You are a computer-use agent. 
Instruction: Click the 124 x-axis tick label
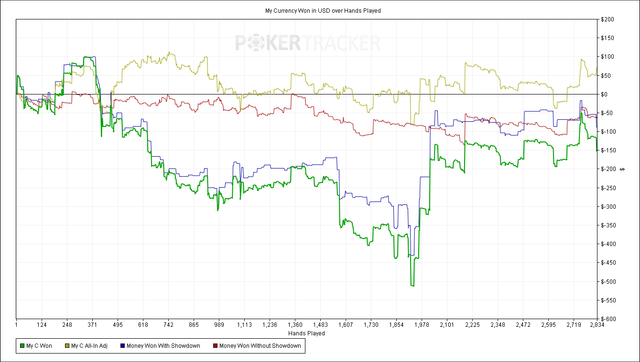coord(42,325)
